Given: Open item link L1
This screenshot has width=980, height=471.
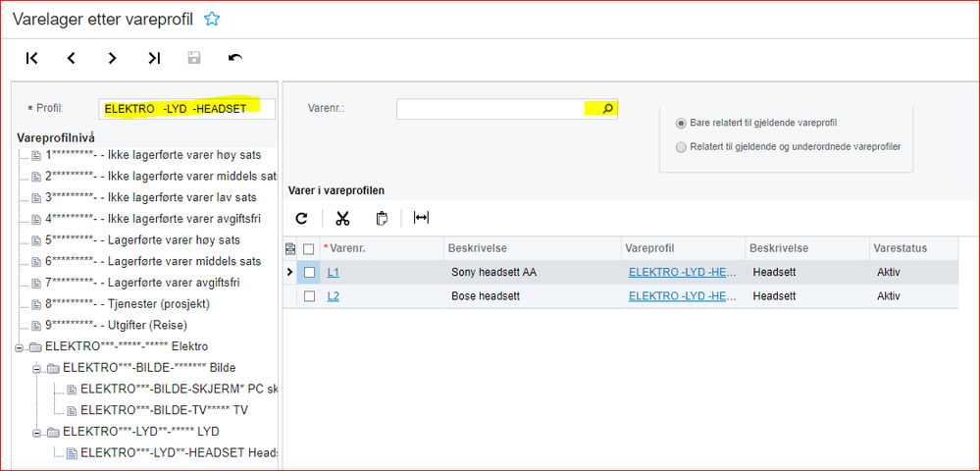Looking at the screenshot, I should [x=334, y=273].
